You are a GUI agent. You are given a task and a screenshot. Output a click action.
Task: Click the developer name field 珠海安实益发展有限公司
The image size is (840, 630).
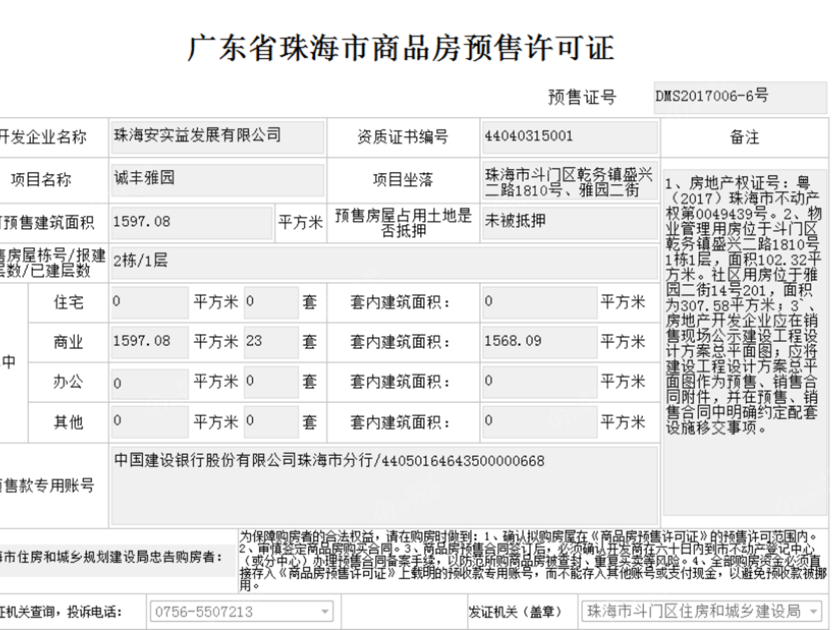pos(218,137)
